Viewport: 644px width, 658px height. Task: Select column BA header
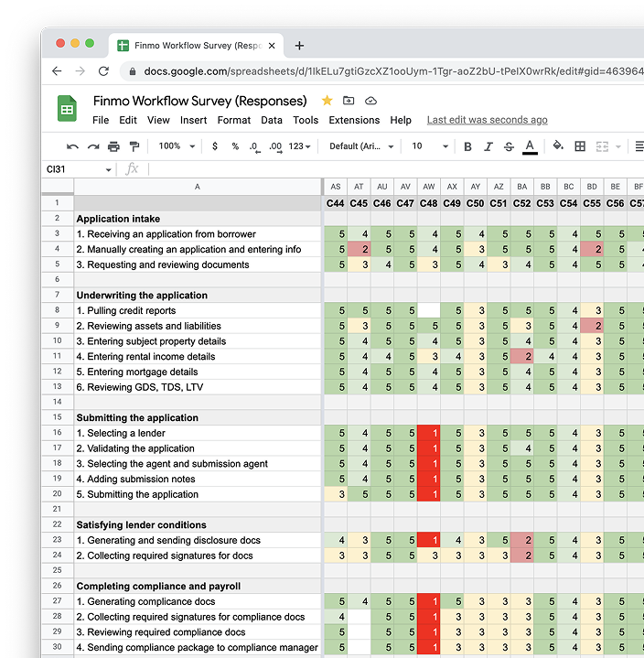coord(522,187)
